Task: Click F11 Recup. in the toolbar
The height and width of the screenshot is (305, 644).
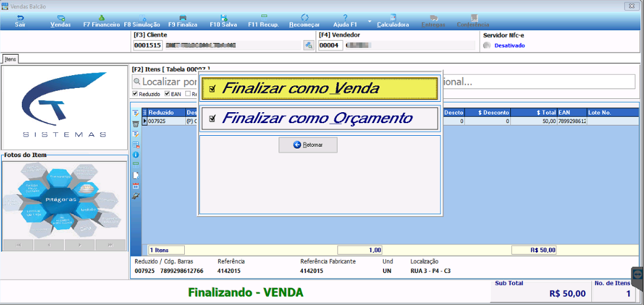Action: [264, 21]
